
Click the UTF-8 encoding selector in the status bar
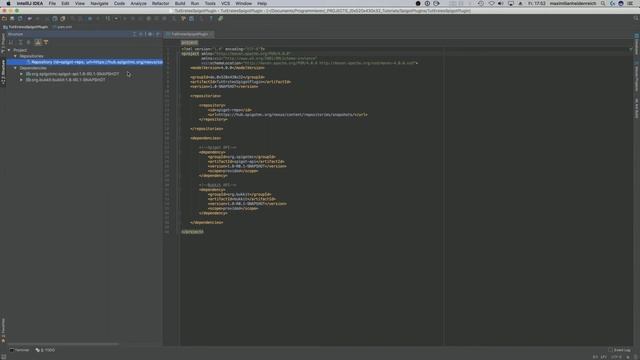click(x=616, y=357)
